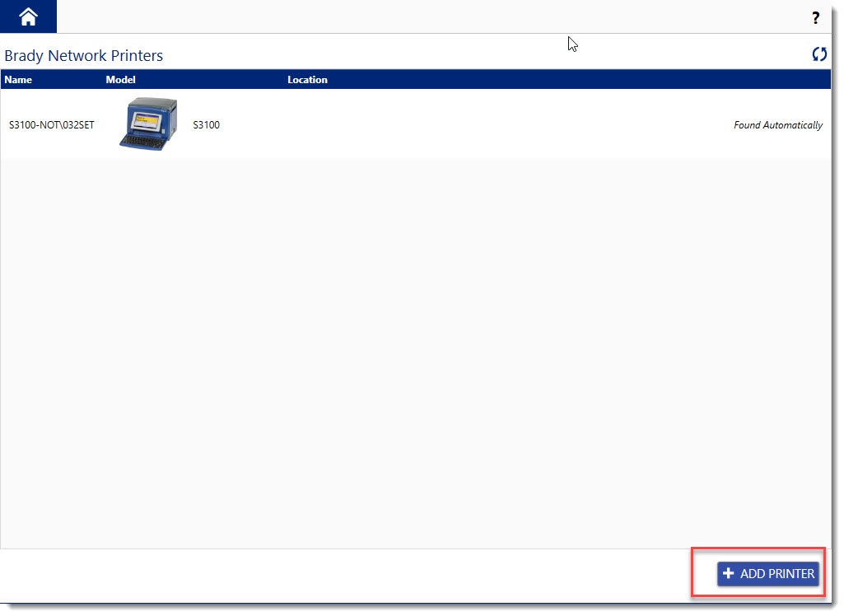This screenshot has height=616, width=844.
Task: View help documentation for this page
Action: (815, 17)
